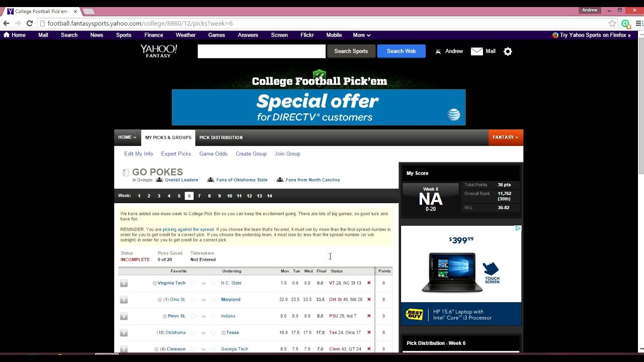Click the GO POKES team logo icon
The height and width of the screenshot is (362, 644).
coord(126,172)
